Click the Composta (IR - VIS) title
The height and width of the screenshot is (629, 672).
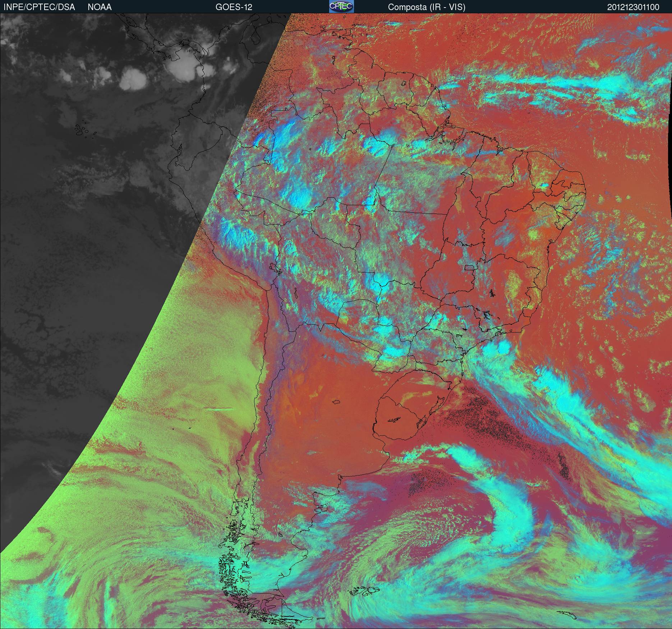coord(427,7)
